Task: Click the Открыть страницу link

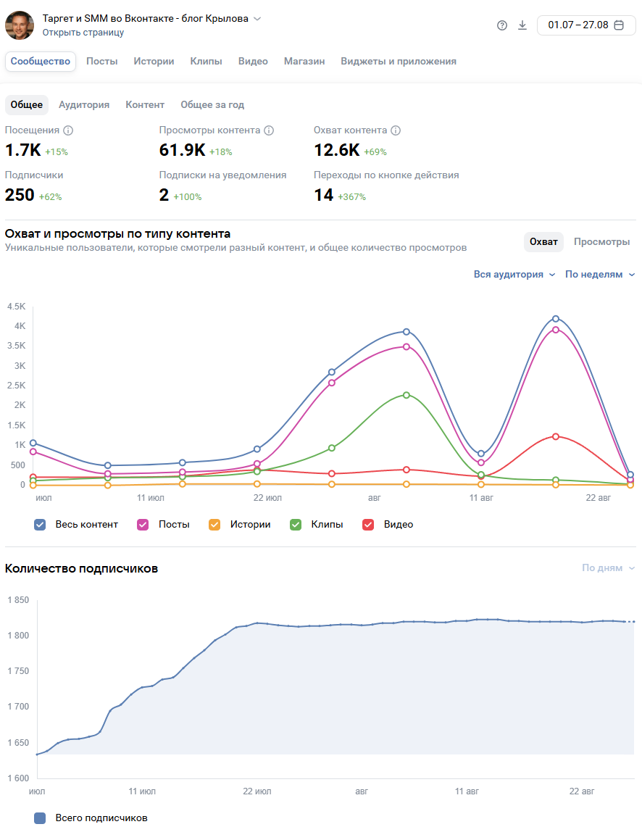Action: (83, 33)
